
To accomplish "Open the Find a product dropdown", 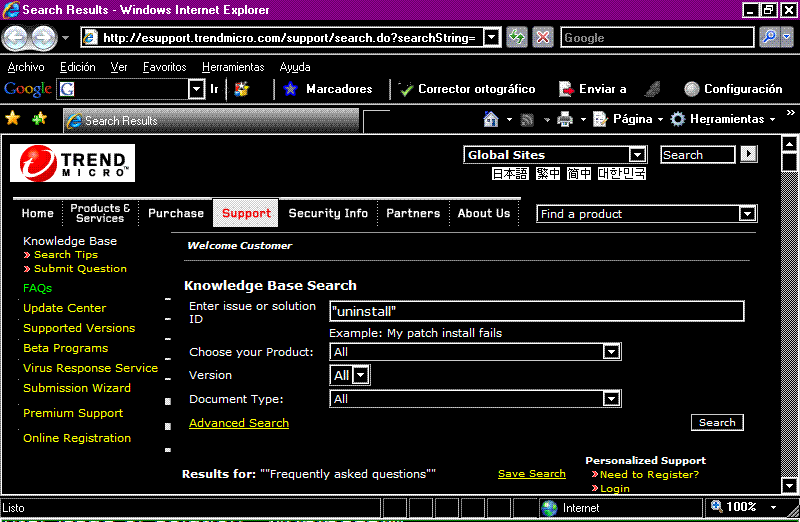I will [747, 213].
